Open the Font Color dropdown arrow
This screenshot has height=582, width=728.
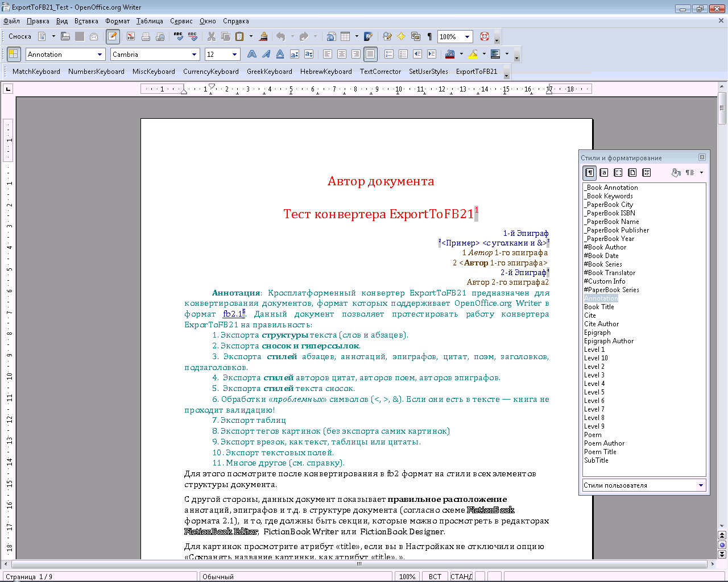coord(461,54)
